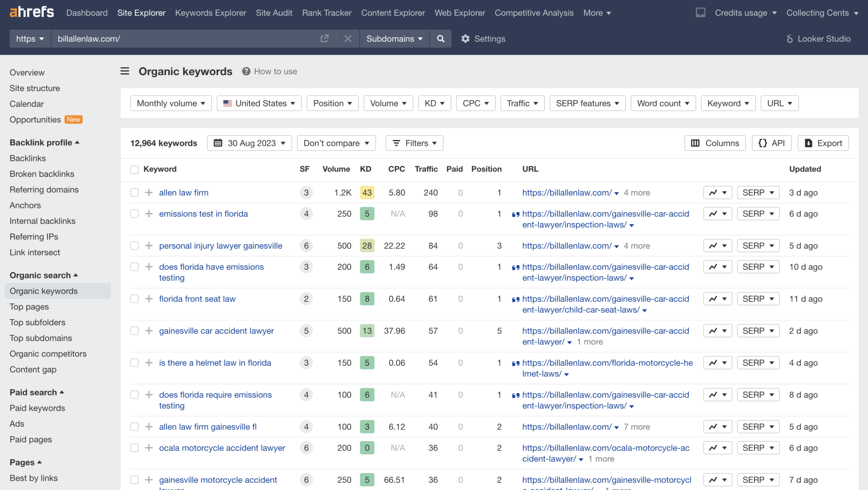
Task: Click the hamburger menu icon beside Organic keywords
Action: 125,71
